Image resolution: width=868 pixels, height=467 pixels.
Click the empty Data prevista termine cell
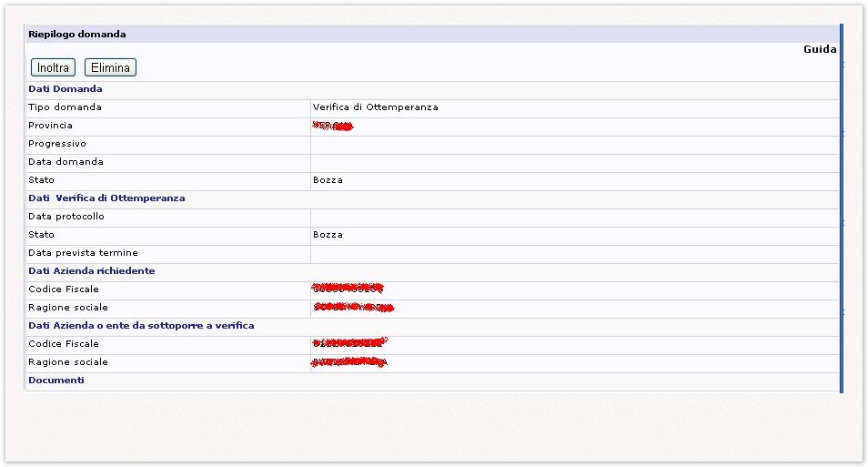click(x=573, y=253)
